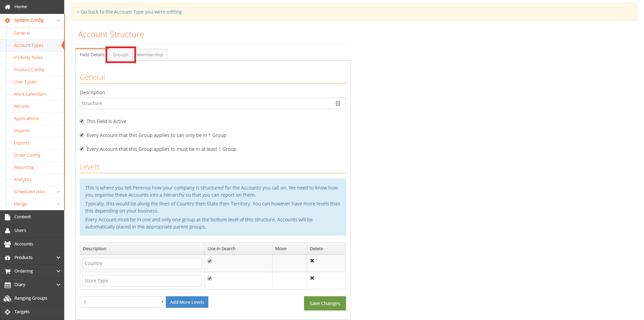644x320 pixels.
Task: Open Work Calendars menu item
Action: point(30,94)
